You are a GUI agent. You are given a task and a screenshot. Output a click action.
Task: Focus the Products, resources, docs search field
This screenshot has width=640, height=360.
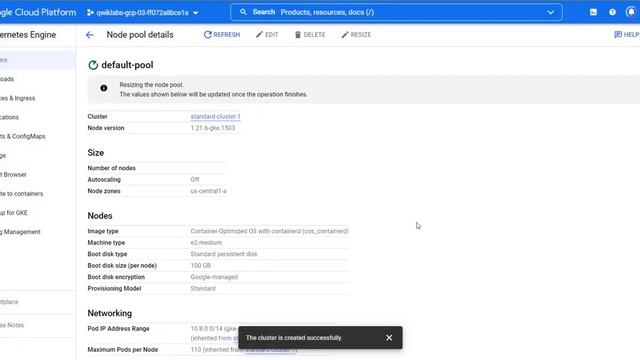click(x=396, y=12)
